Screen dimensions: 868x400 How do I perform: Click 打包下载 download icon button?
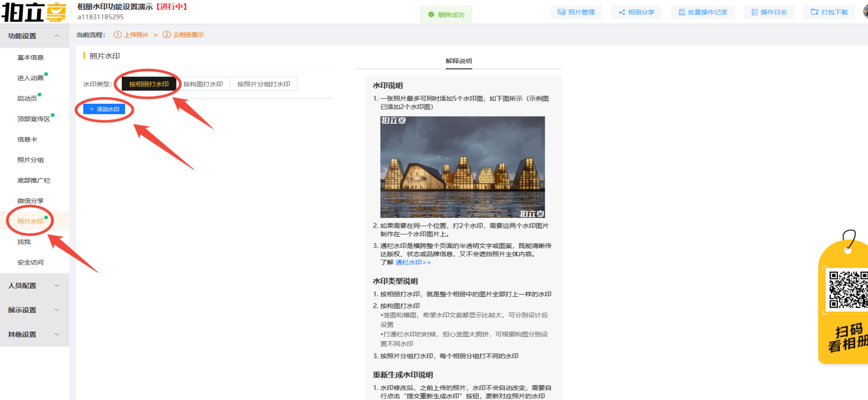click(829, 12)
